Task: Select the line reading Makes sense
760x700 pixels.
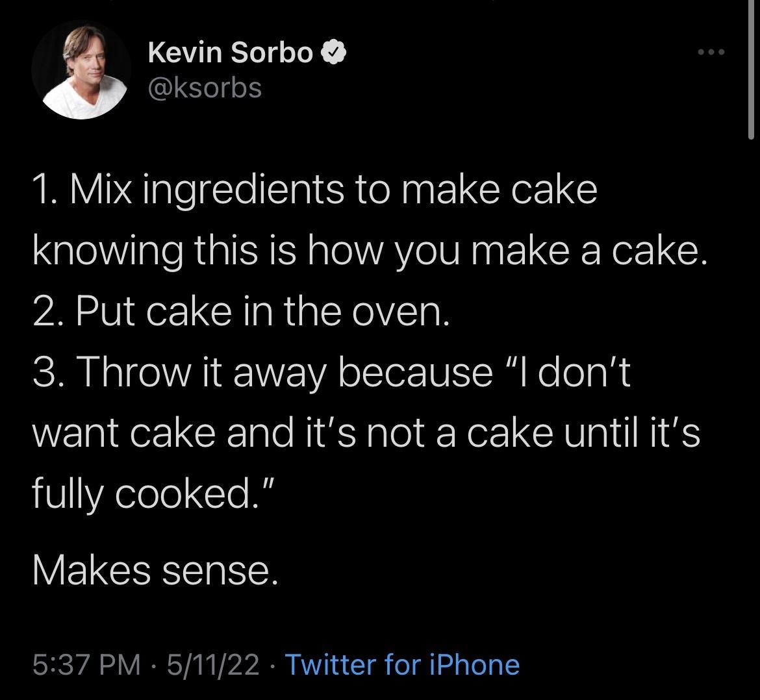Action: (156, 570)
